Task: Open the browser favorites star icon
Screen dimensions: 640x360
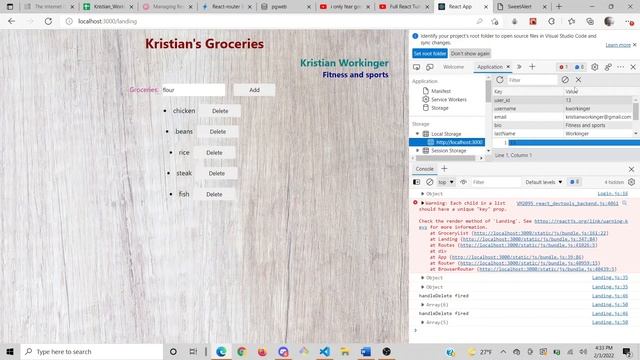Action: (571, 21)
